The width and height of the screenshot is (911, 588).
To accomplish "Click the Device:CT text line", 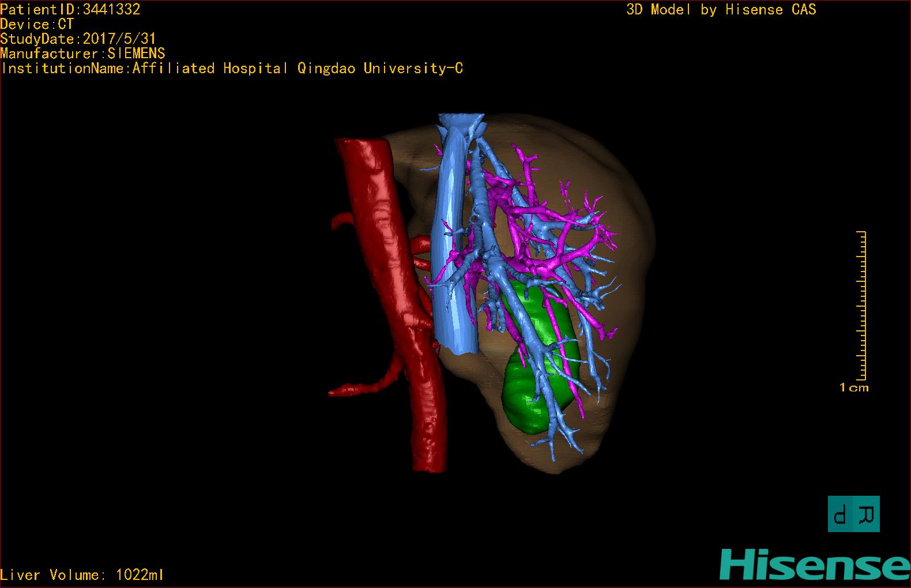I will click(x=37, y=24).
